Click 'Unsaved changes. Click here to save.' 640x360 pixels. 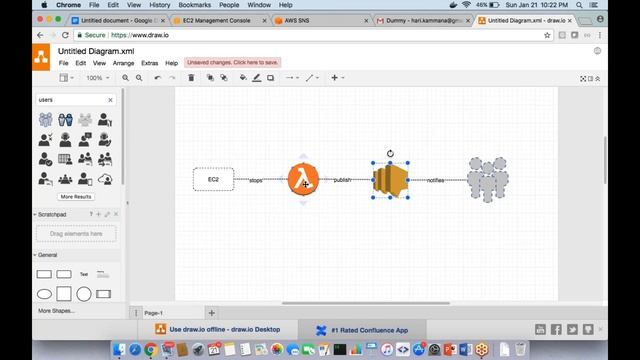pos(232,62)
